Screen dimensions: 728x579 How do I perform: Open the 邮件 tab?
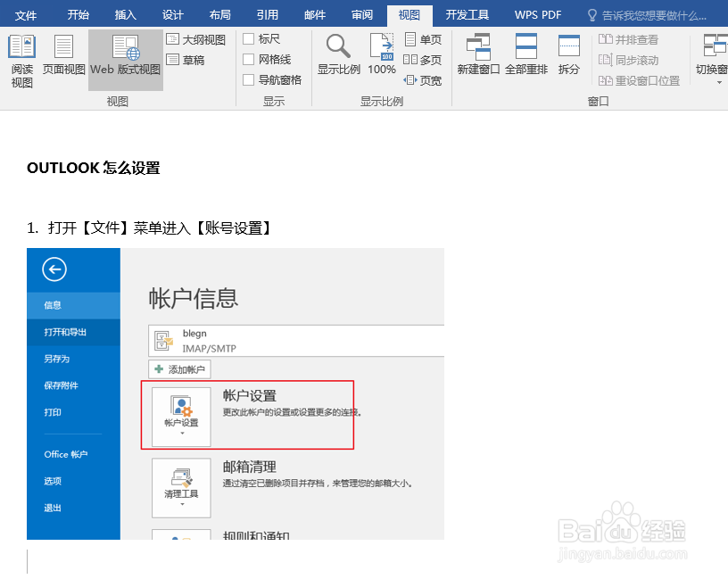pyautogui.click(x=315, y=15)
